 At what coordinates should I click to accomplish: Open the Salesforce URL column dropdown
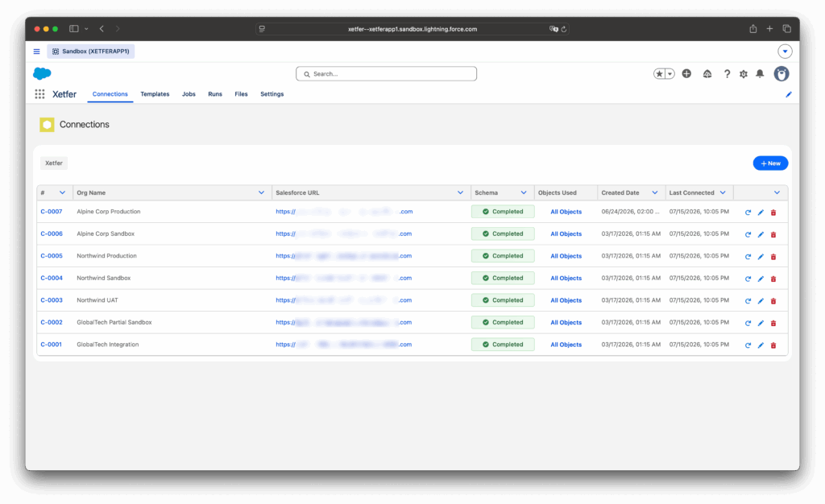tap(460, 193)
